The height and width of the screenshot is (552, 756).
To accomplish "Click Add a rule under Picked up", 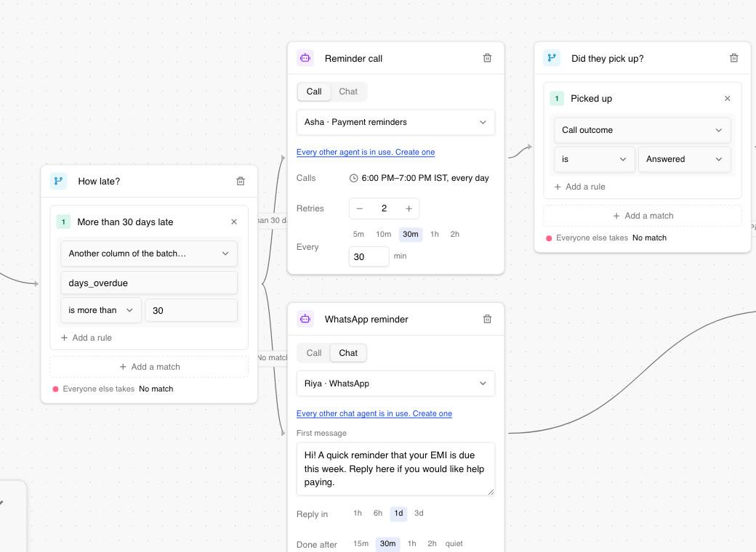I will (579, 187).
